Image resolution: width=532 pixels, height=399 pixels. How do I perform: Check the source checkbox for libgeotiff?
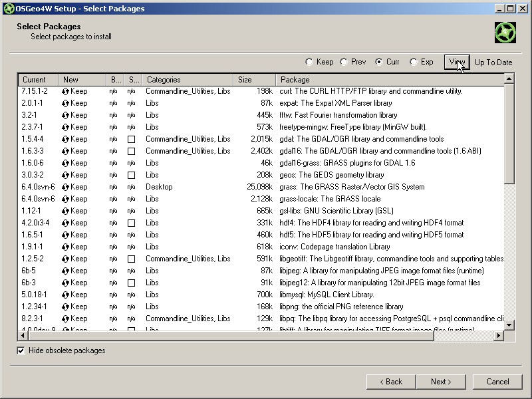point(131,259)
